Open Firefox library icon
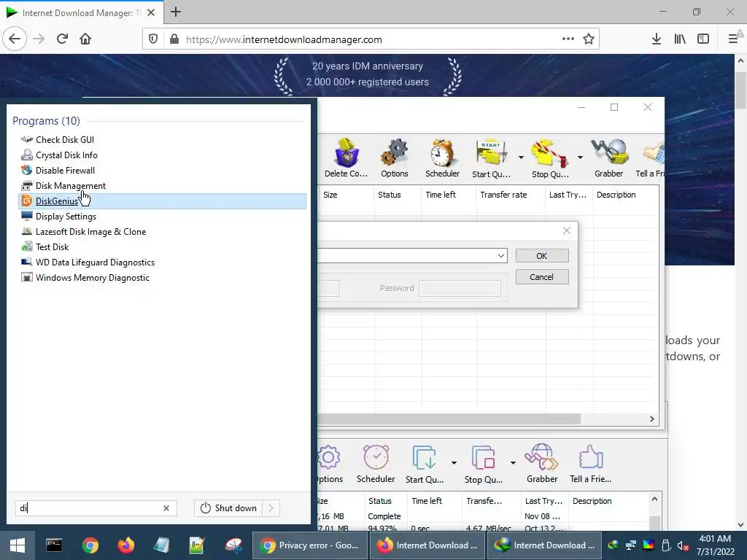Viewport: 747px width, 560px height. [680, 39]
